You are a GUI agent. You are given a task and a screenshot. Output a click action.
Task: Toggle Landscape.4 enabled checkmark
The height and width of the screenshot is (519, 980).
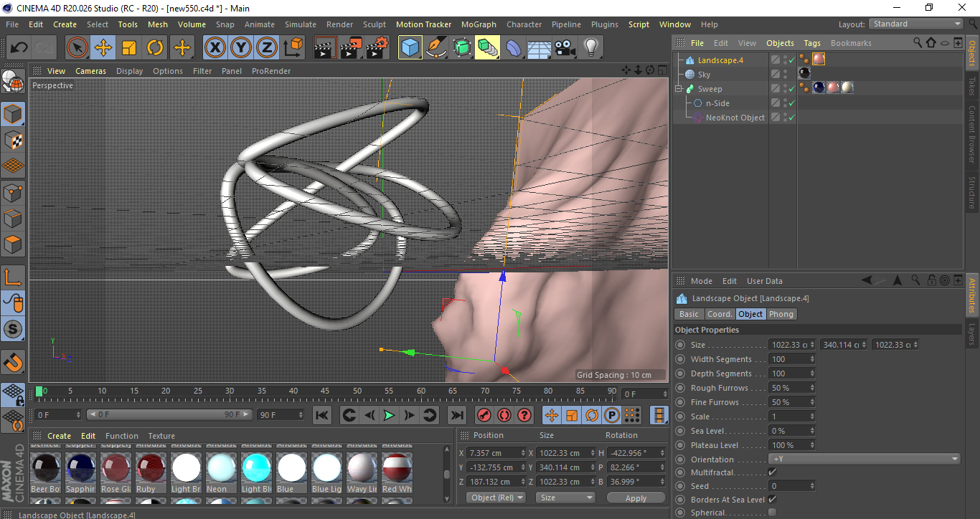[x=791, y=60]
